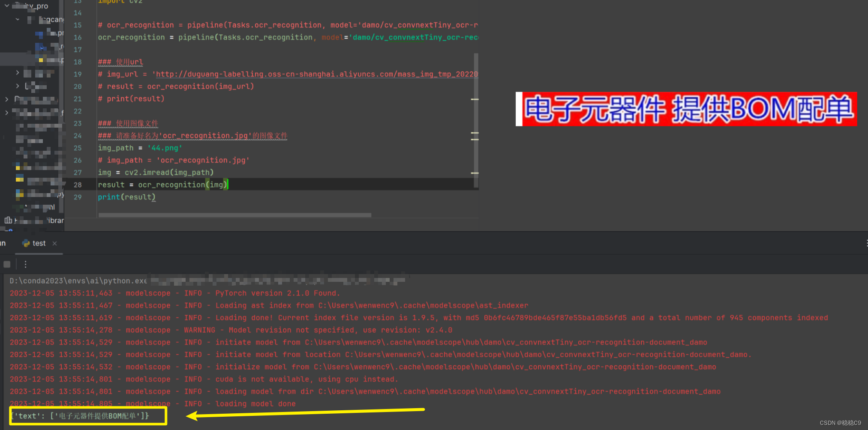Screen dimensions: 868x430
Task: Stop the running test process
Action: pyautogui.click(x=7, y=264)
